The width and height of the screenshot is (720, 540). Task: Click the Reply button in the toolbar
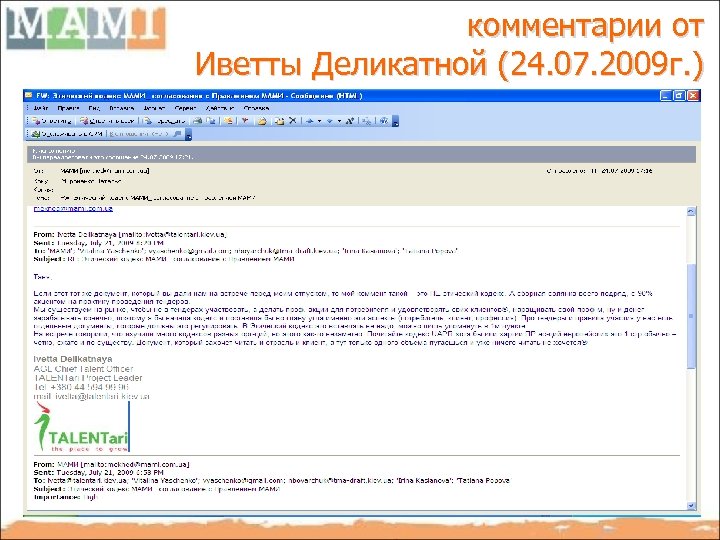point(51,121)
